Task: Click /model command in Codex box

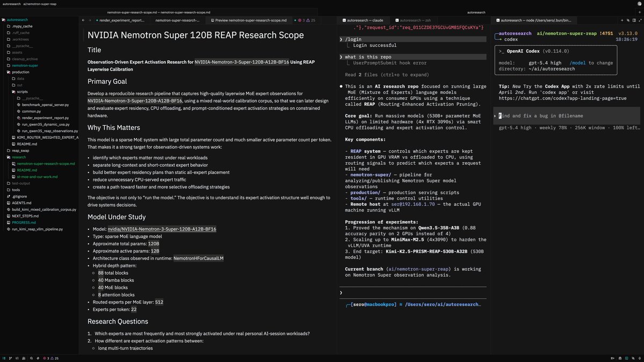Action: (577, 63)
